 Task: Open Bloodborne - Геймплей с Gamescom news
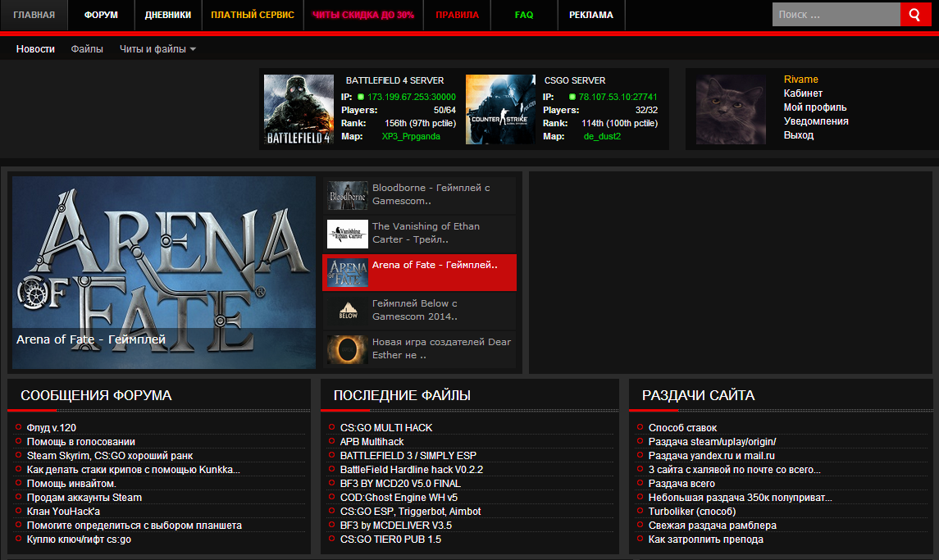coord(431,194)
